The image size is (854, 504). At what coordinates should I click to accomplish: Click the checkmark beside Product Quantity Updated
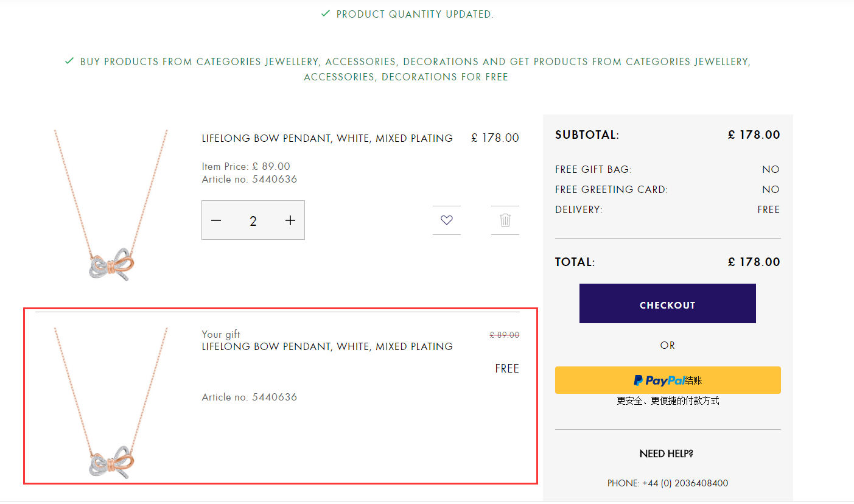click(326, 13)
